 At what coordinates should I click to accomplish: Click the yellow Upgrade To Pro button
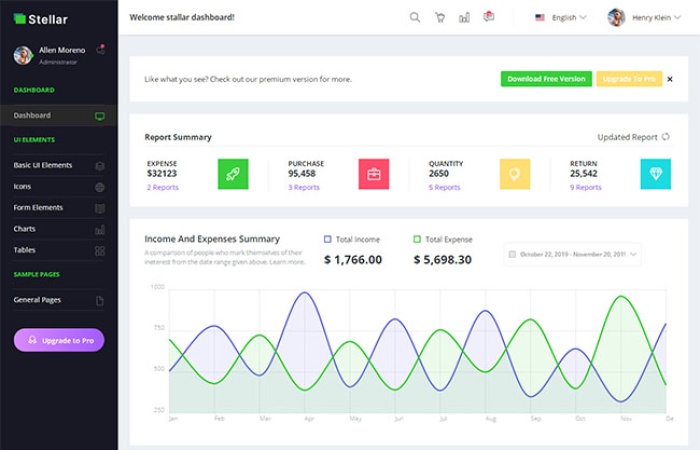pos(629,79)
